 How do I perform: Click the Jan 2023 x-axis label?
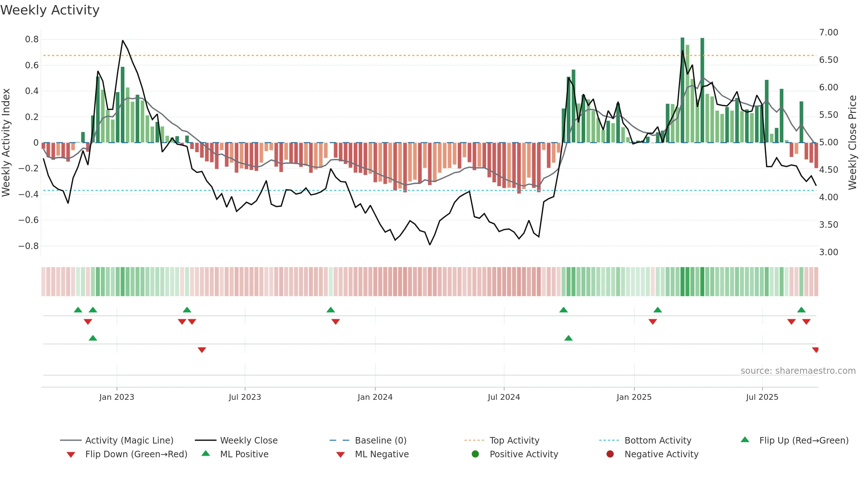pyautogui.click(x=117, y=397)
